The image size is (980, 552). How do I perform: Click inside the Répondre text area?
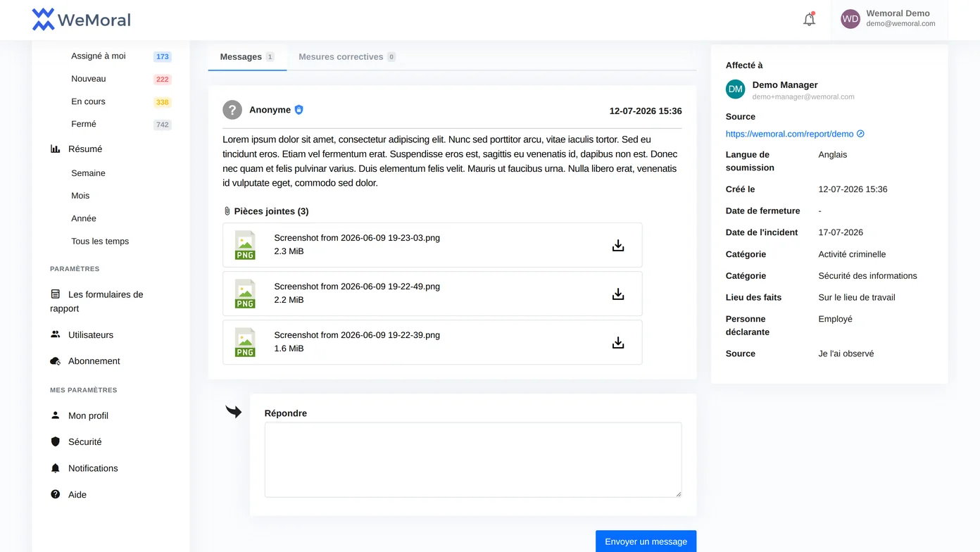473,460
